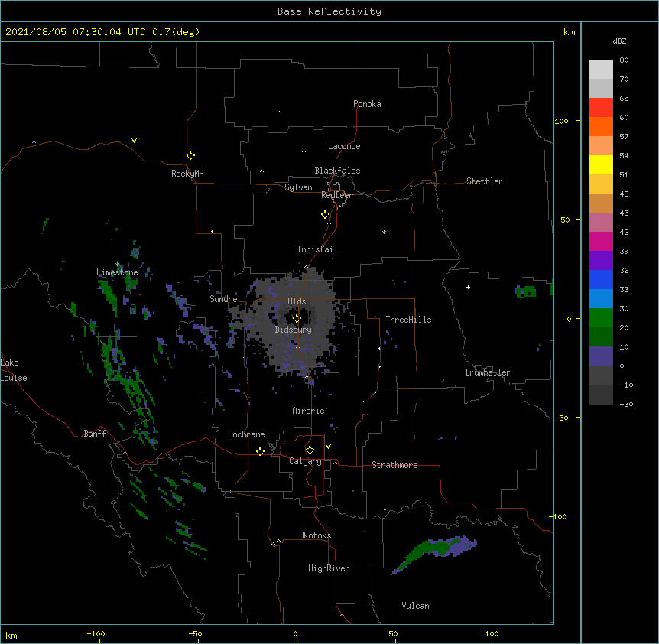The image size is (659, 644).
Task: Select the blue 36-33 dBZ legend swatch
Action: click(601, 279)
